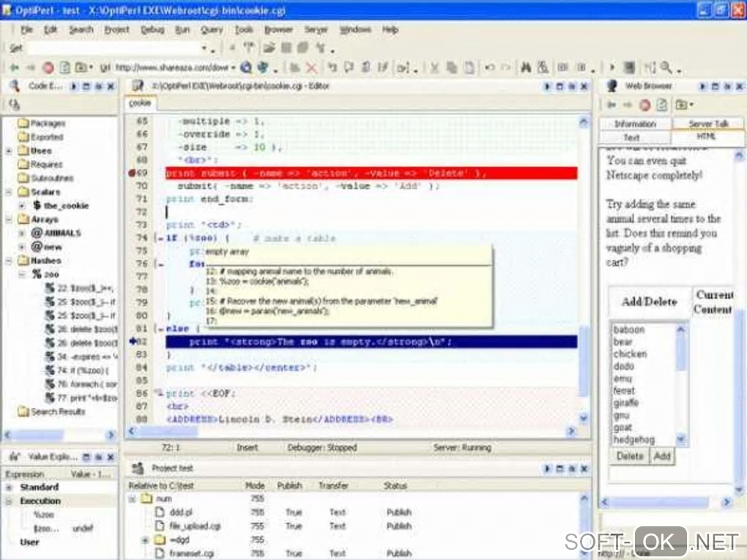This screenshot has width=747, height=560.
Task: Open the Query menu
Action: (212, 29)
